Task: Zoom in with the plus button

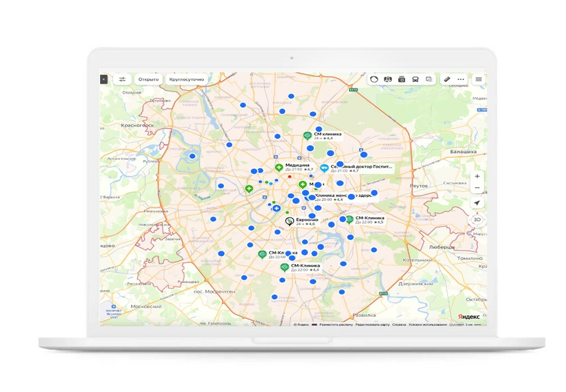Action: pyautogui.click(x=477, y=176)
